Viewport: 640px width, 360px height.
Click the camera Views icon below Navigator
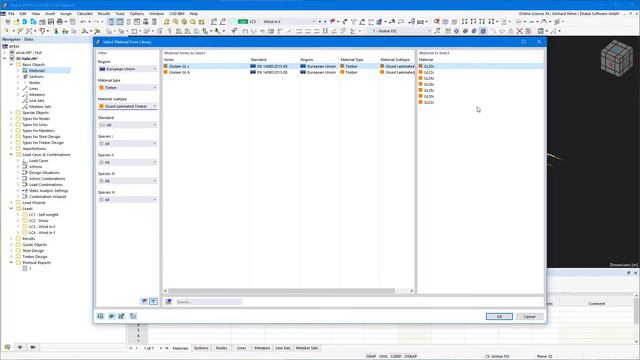(33, 347)
